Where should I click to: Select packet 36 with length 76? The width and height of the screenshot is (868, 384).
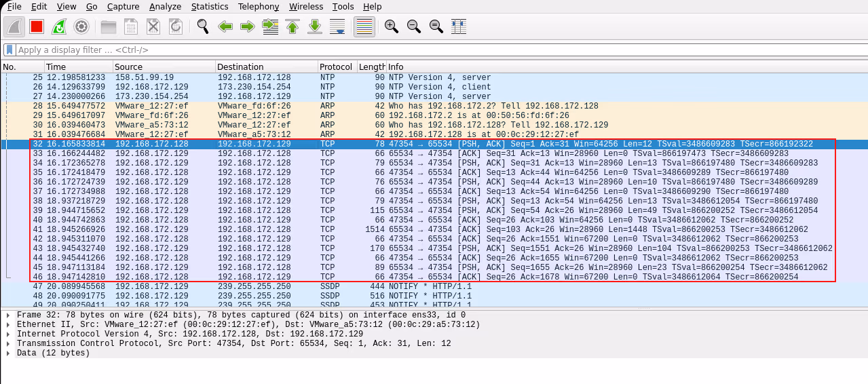click(434, 182)
